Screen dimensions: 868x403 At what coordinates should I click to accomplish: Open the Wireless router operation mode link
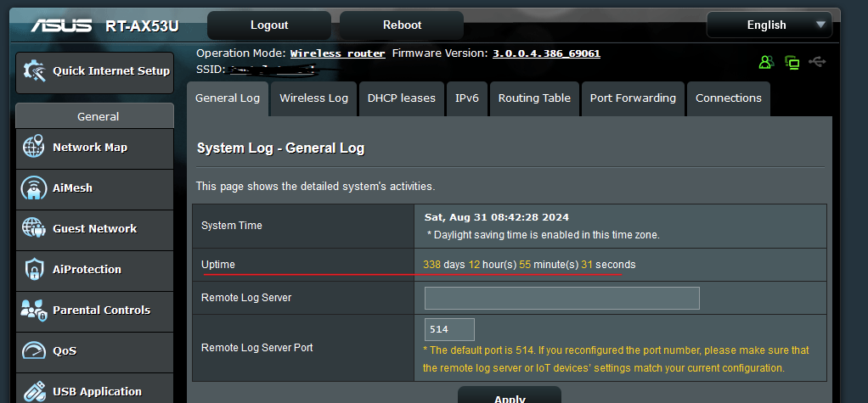[x=337, y=53]
